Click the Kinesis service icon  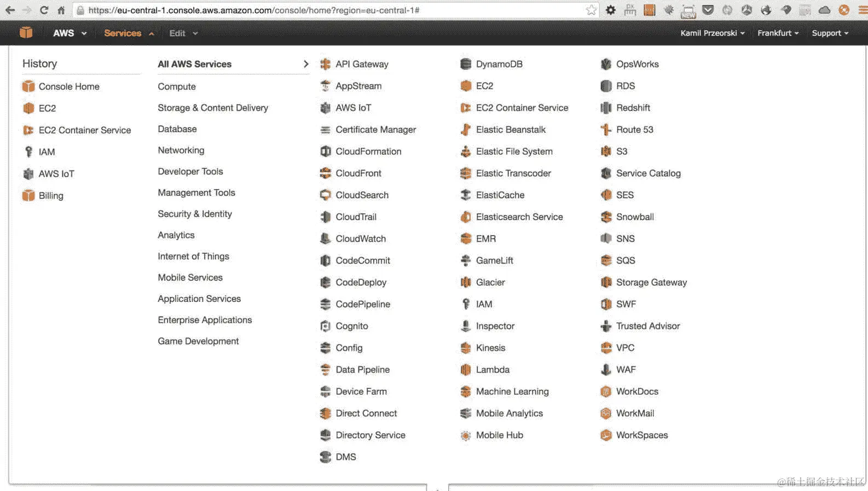click(x=466, y=348)
